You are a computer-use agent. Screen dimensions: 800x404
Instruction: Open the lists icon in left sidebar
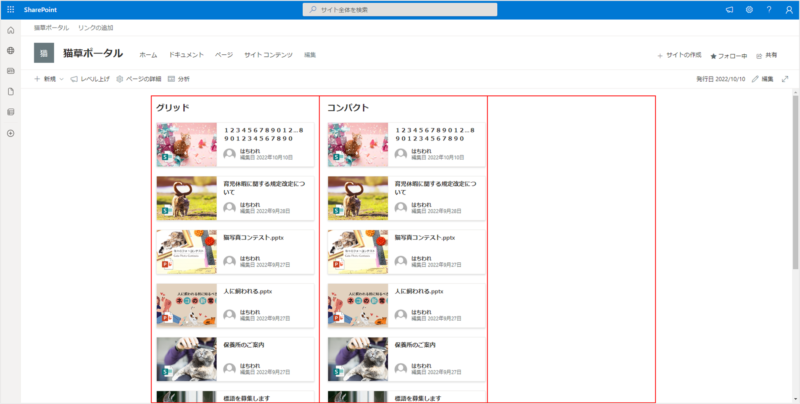click(x=10, y=112)
